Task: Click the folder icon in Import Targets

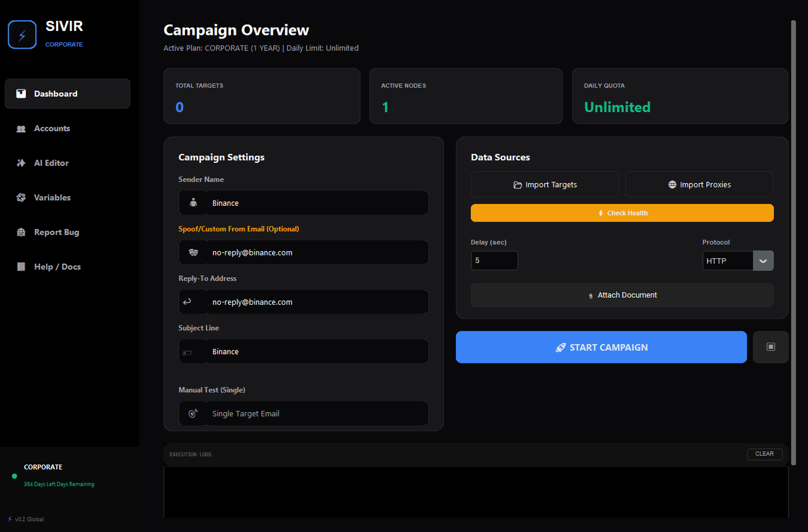Action: point(518,185)
